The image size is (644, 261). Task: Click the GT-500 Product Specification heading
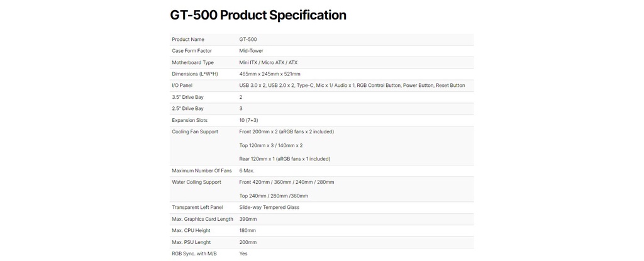258,15
